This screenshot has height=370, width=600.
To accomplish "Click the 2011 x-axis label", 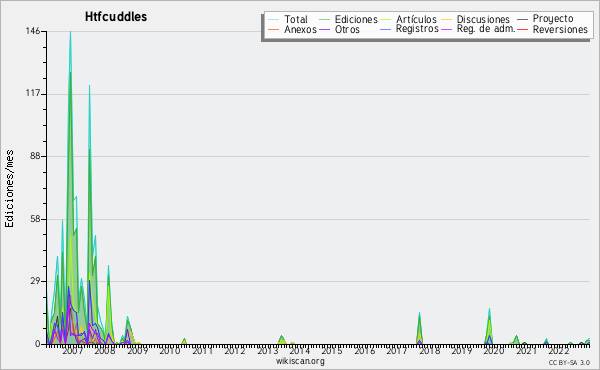I will click(x=202, y=350).
